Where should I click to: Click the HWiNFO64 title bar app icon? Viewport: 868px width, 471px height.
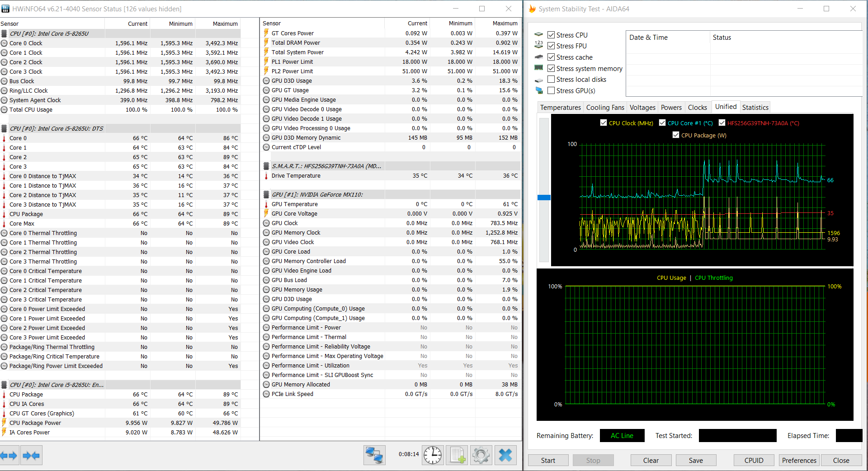[5, 9]
